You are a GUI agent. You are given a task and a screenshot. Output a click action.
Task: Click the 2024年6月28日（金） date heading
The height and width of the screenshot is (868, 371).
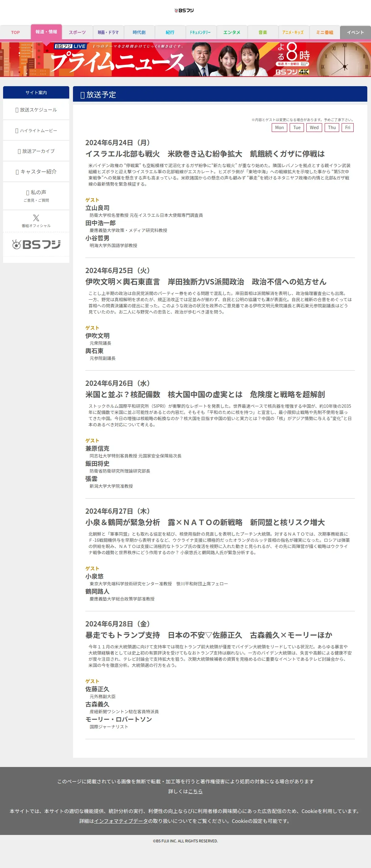(x=118, y=624)
